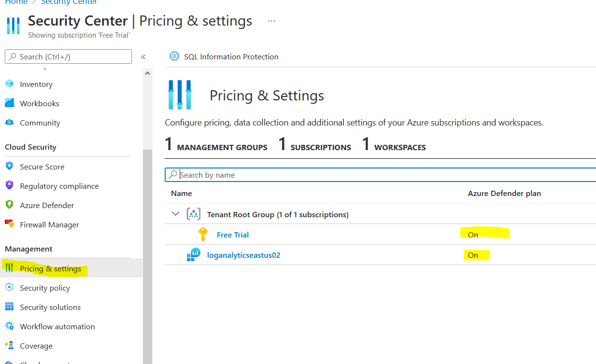Click the sidebar Search (Ctrl+/) box

pyautogui.click(x=68, y=56)
